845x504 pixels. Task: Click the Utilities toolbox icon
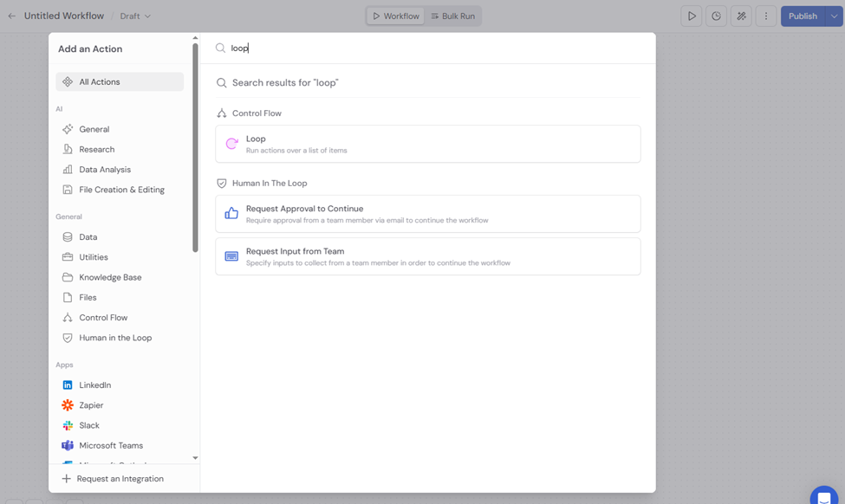tap(68, 257)
